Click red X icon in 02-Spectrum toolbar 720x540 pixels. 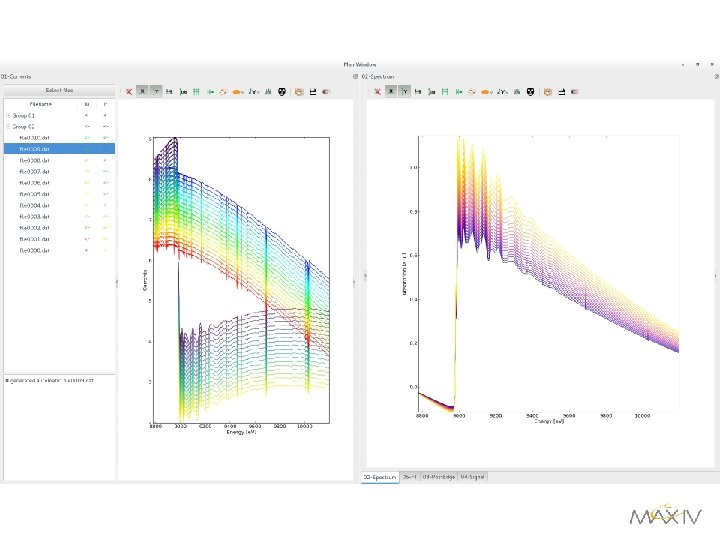coord(377,92)
